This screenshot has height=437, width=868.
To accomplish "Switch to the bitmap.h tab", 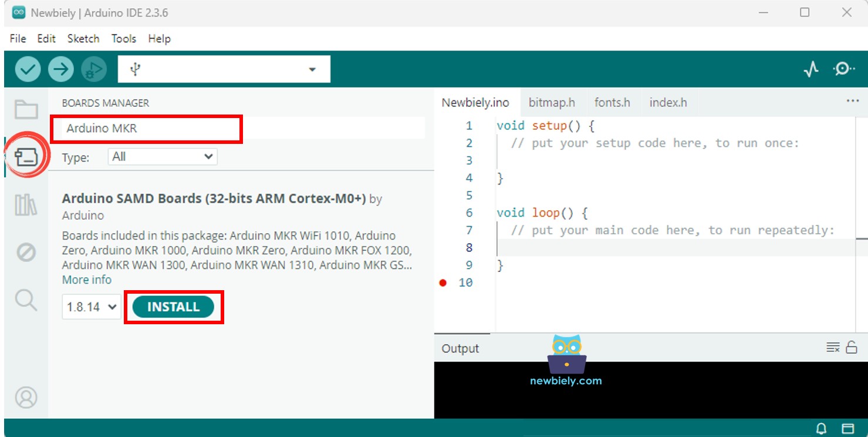I will (552, 102).
